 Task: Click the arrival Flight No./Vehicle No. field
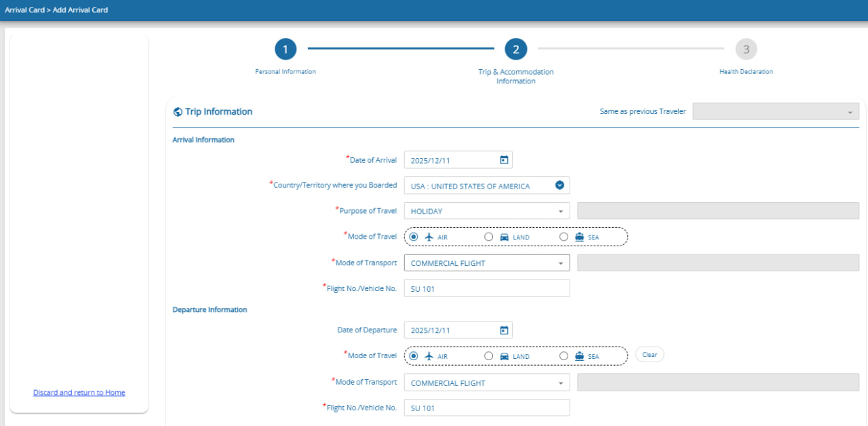point(486,288)
